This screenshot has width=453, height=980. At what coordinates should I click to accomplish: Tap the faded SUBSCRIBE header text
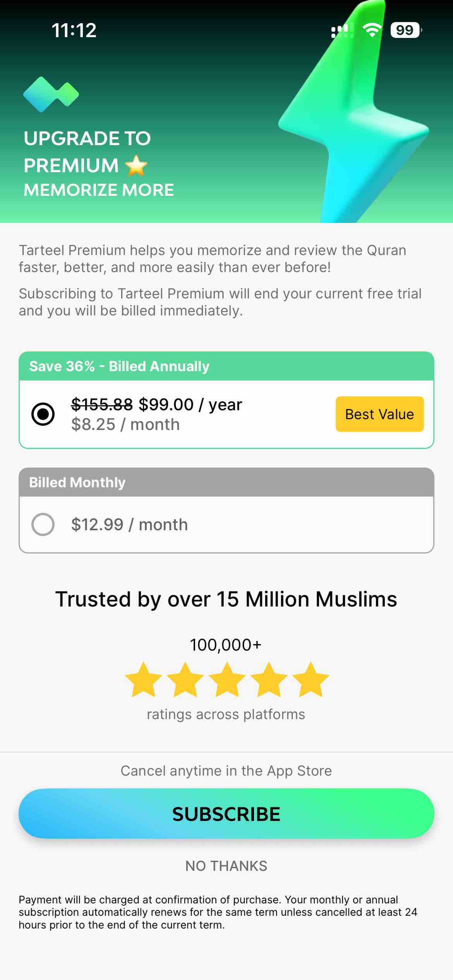226,99
